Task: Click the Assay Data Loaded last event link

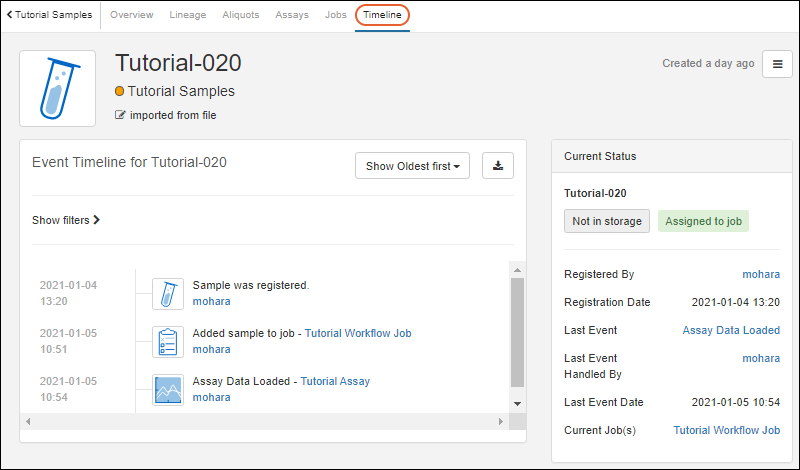Action: click(731, 330)
